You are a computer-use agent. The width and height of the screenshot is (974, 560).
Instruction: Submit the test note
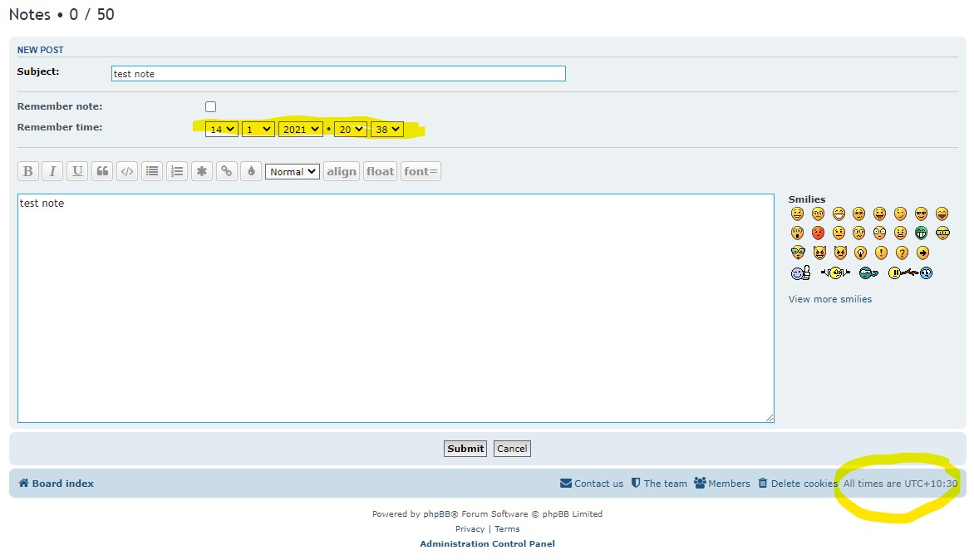465,448
